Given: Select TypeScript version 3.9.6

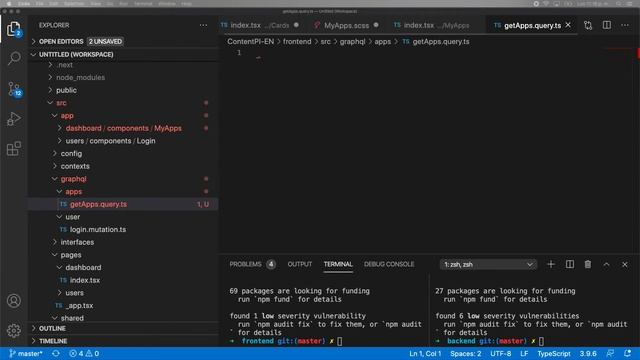Looking at the screenshot, I should [x=588, y=353].
